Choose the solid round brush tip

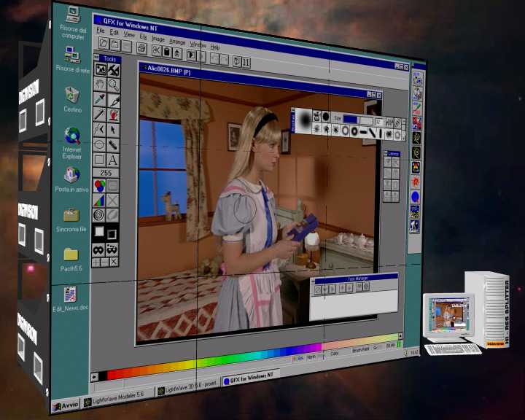(326, 117)
